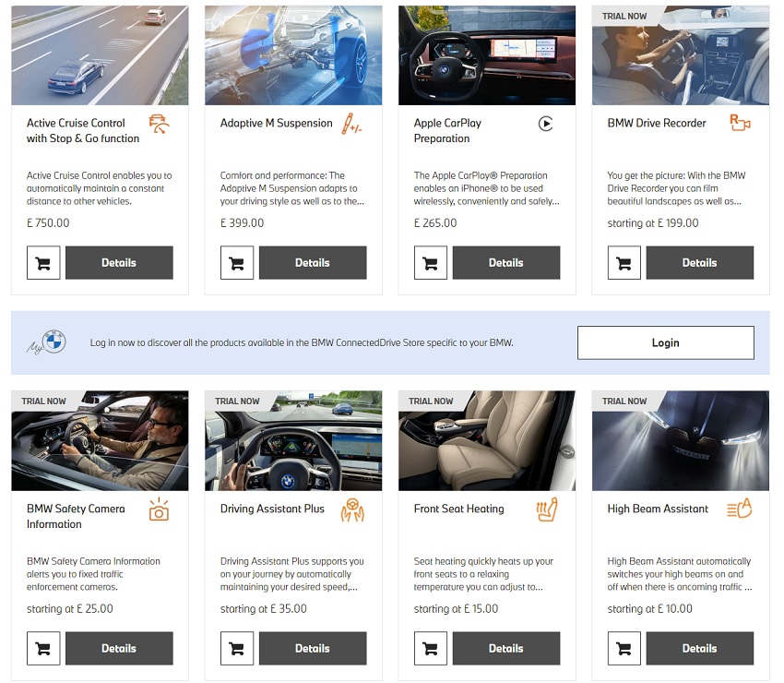
Task: Click the Front Seat Heating seat icon
Action: click(547, 509)
